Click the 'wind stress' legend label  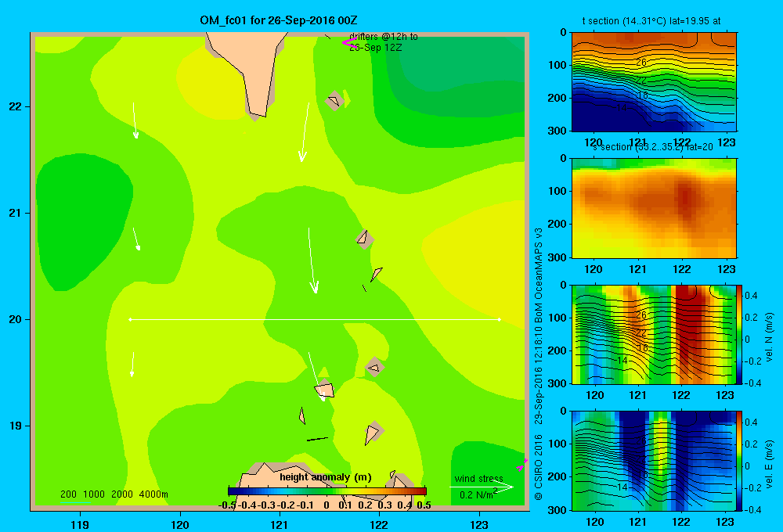tap(478, 479)
